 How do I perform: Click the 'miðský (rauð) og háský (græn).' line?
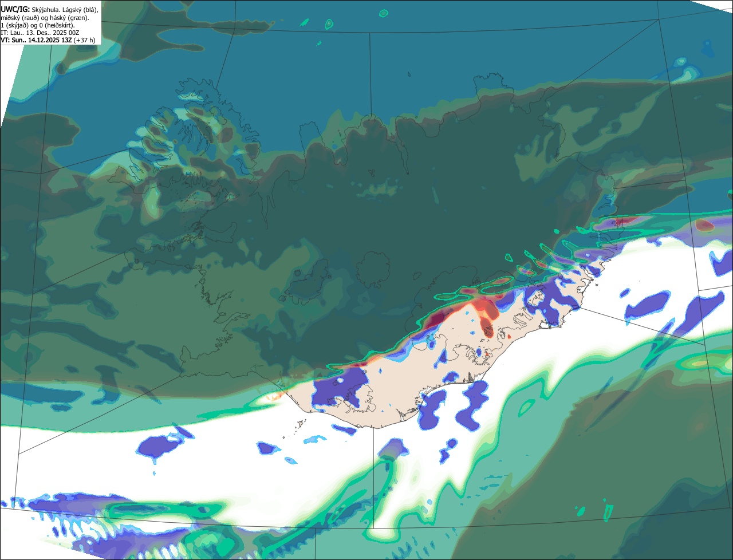click(x=45, y=18)
